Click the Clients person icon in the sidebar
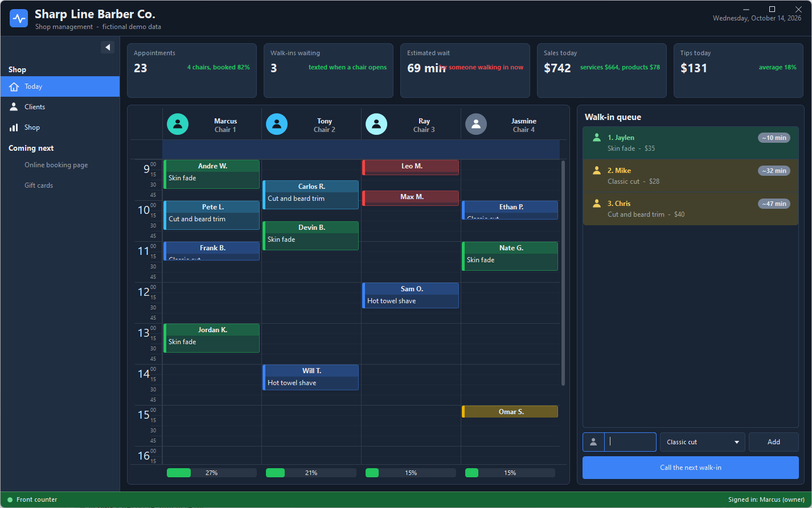This screenshot has width=812, height=508. point(14,107)
